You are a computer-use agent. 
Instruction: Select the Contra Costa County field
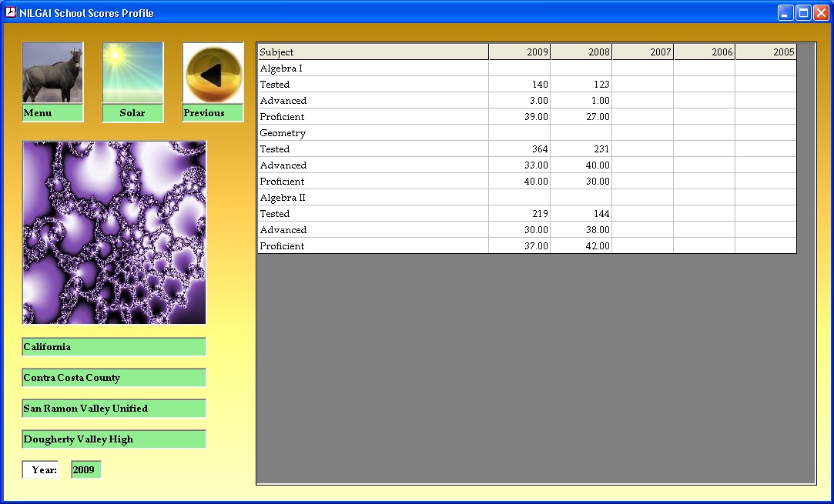(114, 378)
